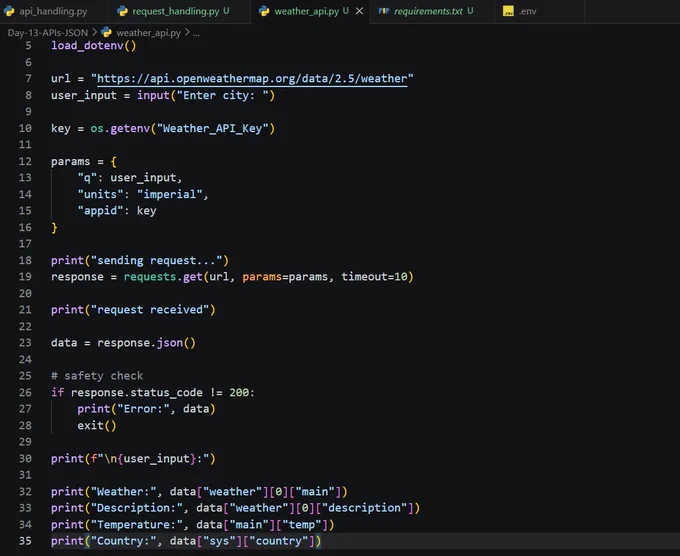Click the ["sys"]["country"] lookup
Viewport: 680px width, 556px height.
click(255, 541)
